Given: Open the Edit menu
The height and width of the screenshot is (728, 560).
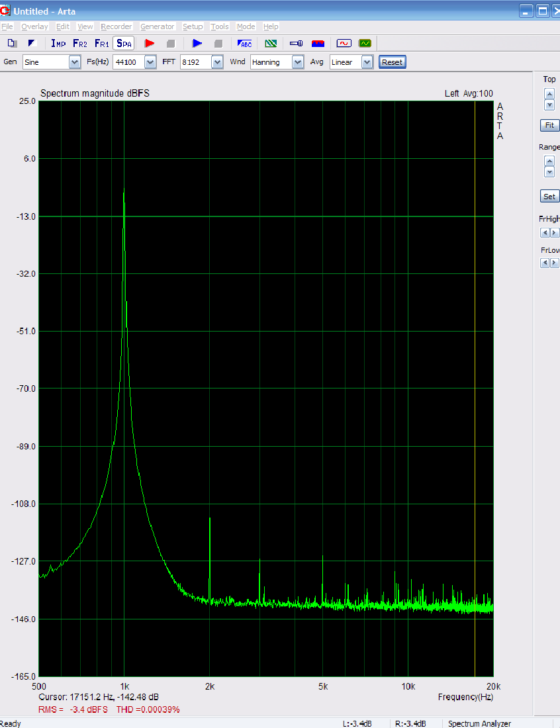Looking at the screenshot, I should point(63,26).
